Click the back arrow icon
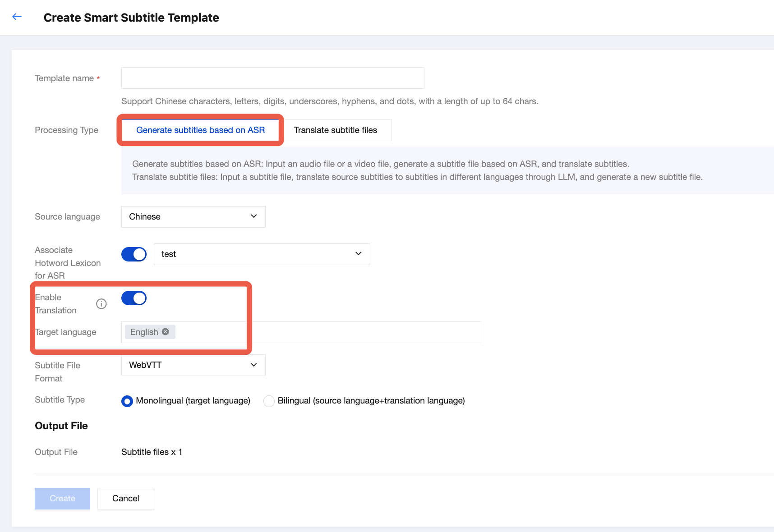 pyautogui.click(x=17, y=17)
